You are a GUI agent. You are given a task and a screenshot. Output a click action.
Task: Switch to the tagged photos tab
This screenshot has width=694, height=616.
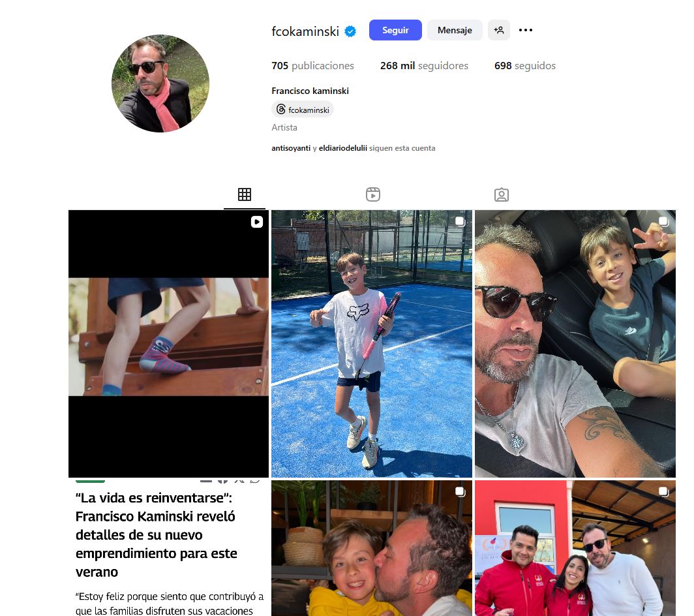502,194
